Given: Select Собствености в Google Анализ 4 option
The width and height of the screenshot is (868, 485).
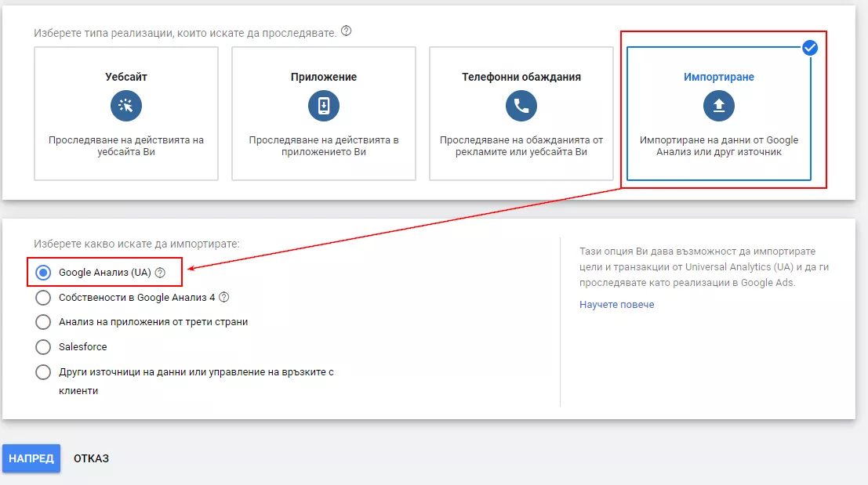Looking at the screenshot, I should pos(43,298).
